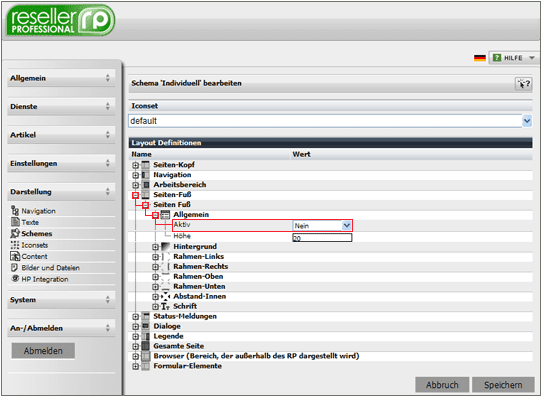Open the Iconset default dropdown
Screen dimensions: 542x397
click(x=527, y=121)
